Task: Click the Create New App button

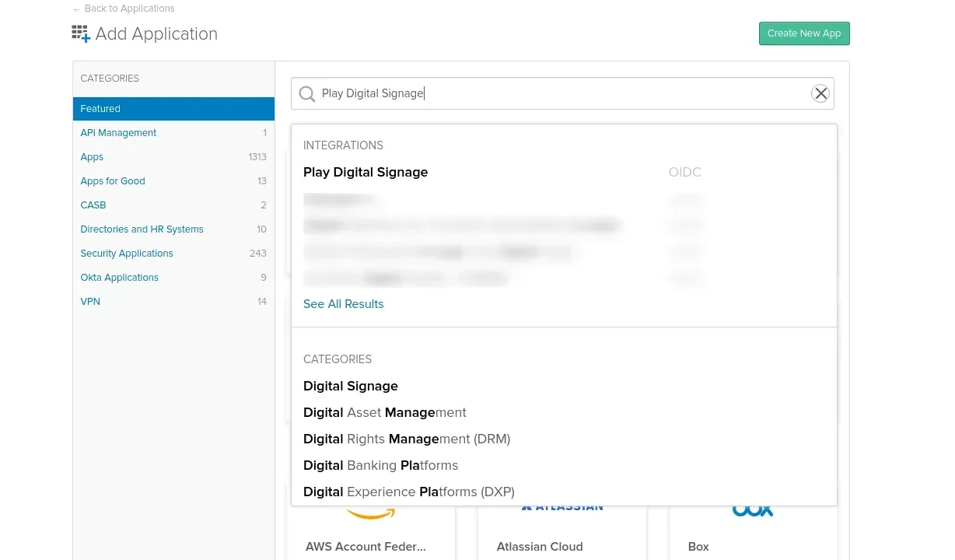Action: click(x=804, y=33)
